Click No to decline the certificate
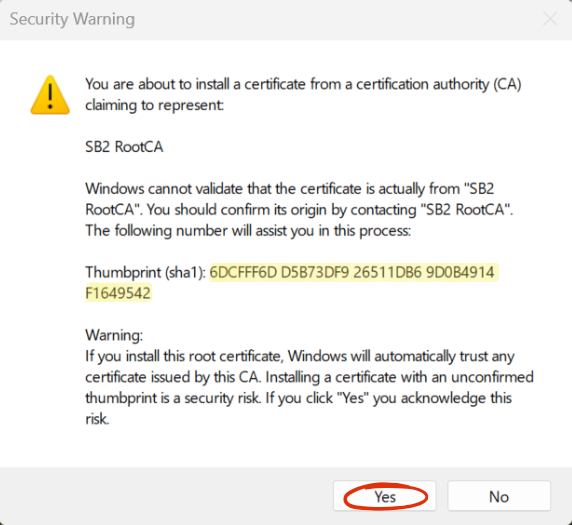The height and width of the screenshot is (525, 572). [x=499, y=496]
